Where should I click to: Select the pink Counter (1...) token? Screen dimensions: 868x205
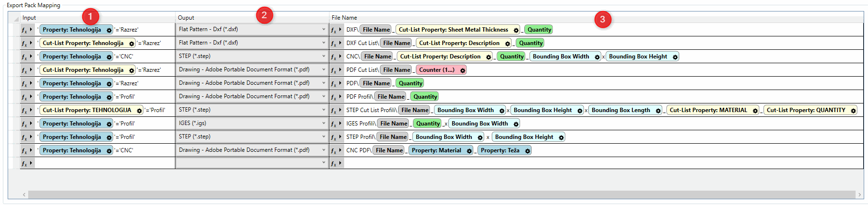[436, 70]
